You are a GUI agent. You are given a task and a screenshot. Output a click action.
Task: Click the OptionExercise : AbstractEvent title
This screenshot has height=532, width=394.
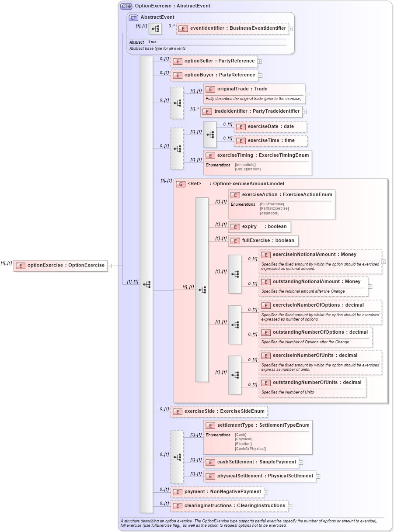coord(172,6)
